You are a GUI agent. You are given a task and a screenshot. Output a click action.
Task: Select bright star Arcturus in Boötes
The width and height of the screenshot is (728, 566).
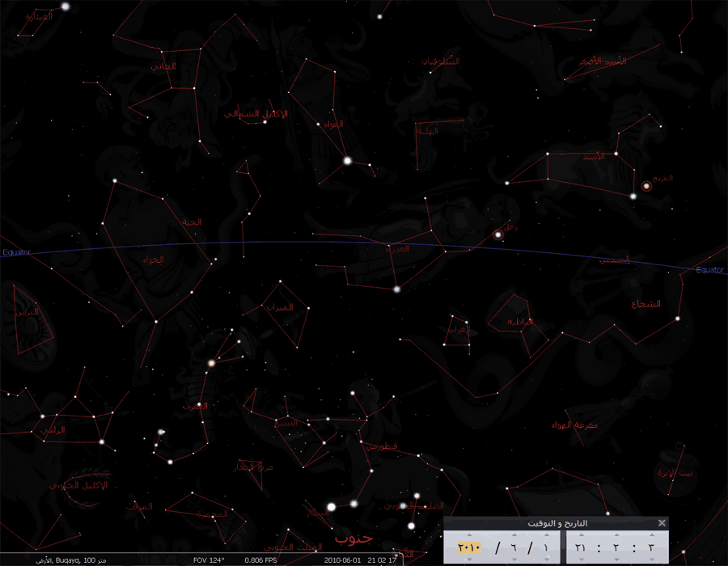point(347,161)
